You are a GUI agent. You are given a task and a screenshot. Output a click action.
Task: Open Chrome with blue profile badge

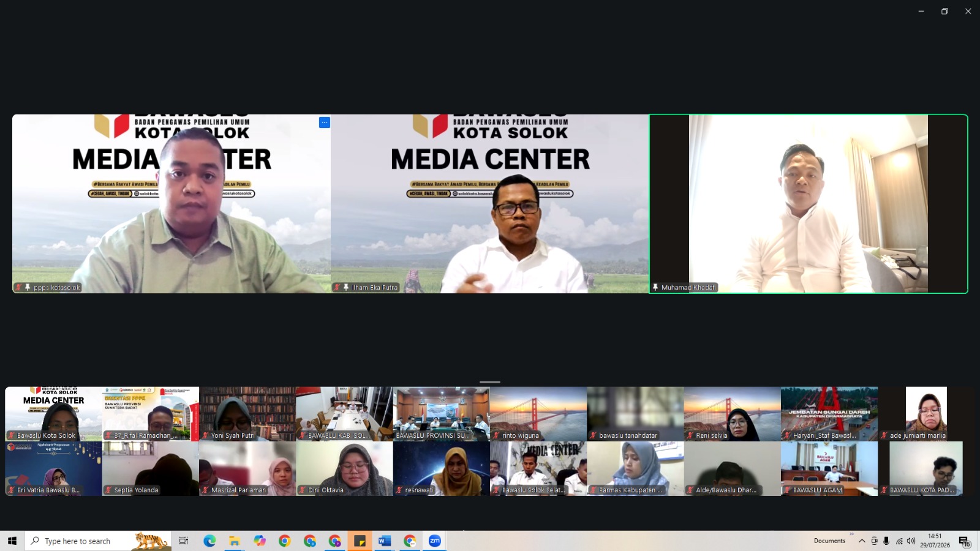[x=310, y=541]
